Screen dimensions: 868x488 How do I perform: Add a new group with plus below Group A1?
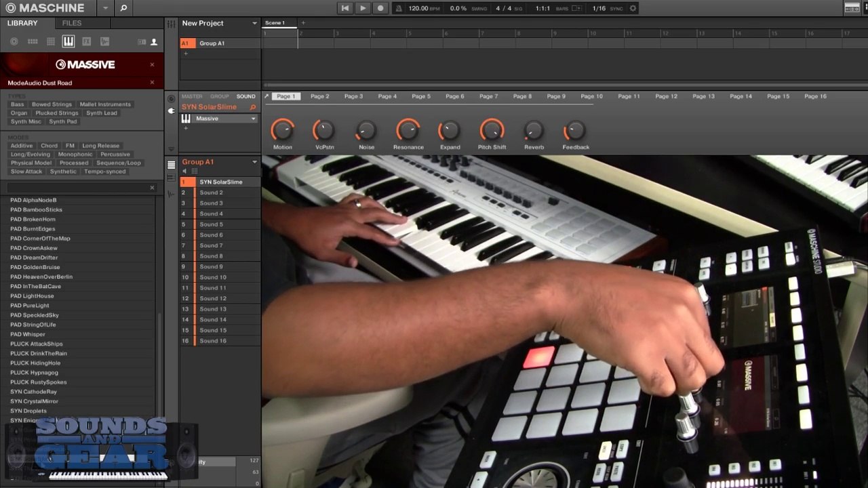coord(185,54)
